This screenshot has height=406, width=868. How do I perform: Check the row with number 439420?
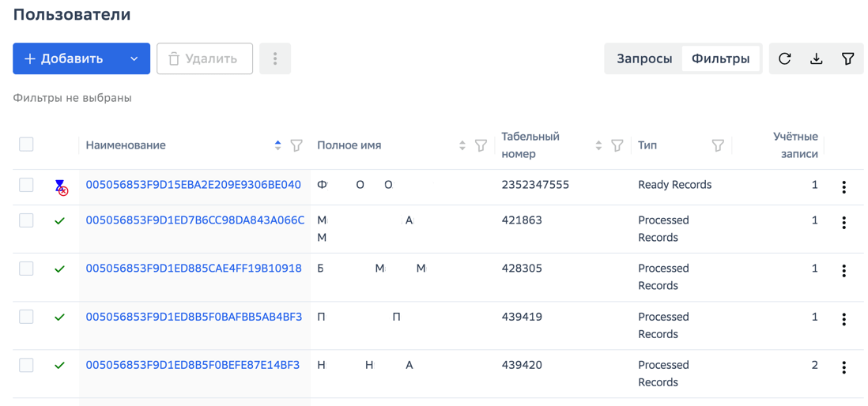[x=26, y=365]
